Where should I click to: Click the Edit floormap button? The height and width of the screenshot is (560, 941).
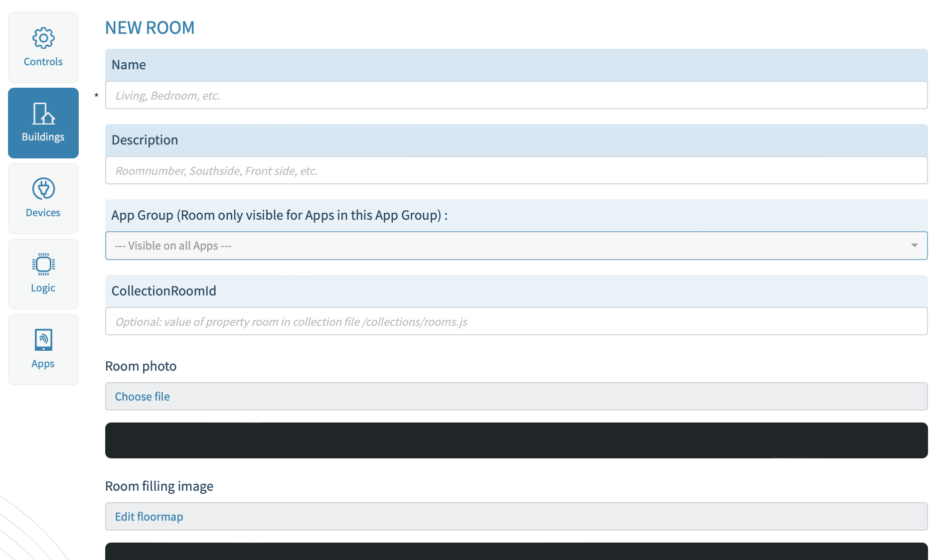149,517
